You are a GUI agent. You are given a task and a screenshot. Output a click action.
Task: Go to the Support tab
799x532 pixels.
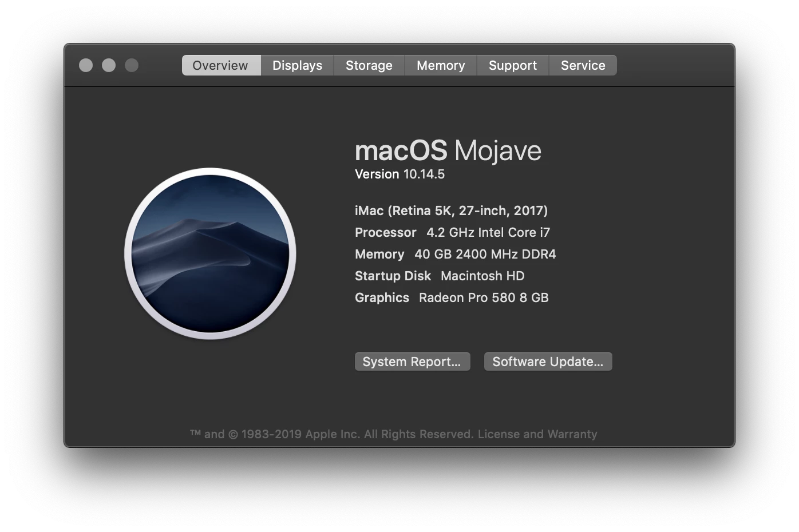pyautogui.click(x=513, y=65)
